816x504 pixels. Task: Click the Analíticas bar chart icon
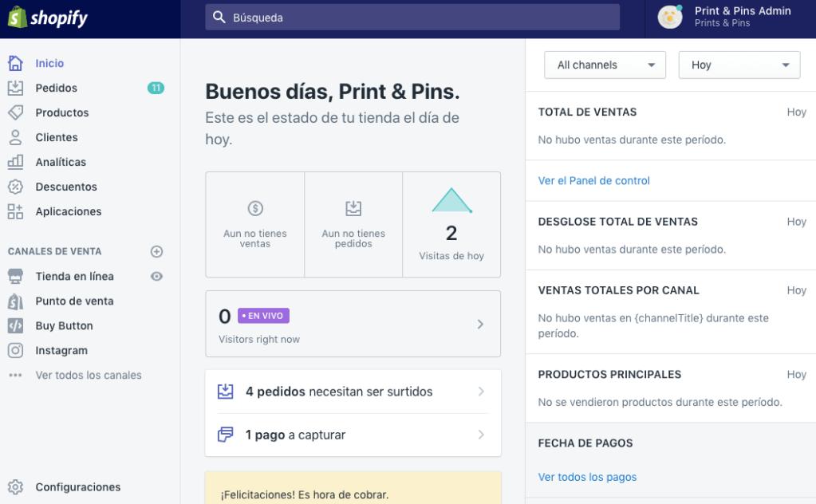pyautogui.click(x=15, y=162)
